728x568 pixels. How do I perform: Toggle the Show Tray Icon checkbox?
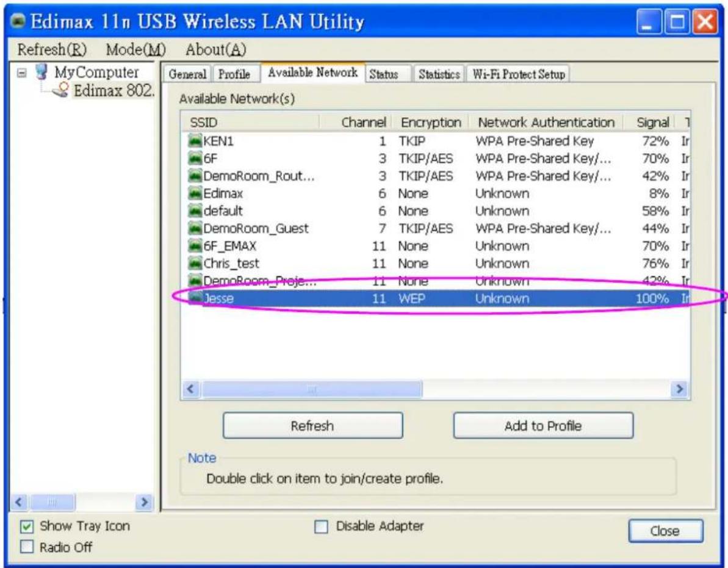(x=27, y=527)
